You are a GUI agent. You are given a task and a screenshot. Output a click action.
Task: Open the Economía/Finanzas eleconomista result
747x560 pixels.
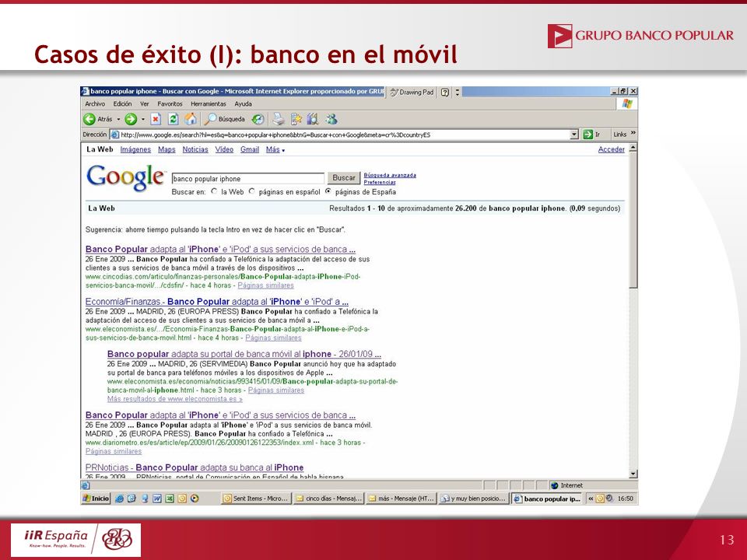(217, 302)
